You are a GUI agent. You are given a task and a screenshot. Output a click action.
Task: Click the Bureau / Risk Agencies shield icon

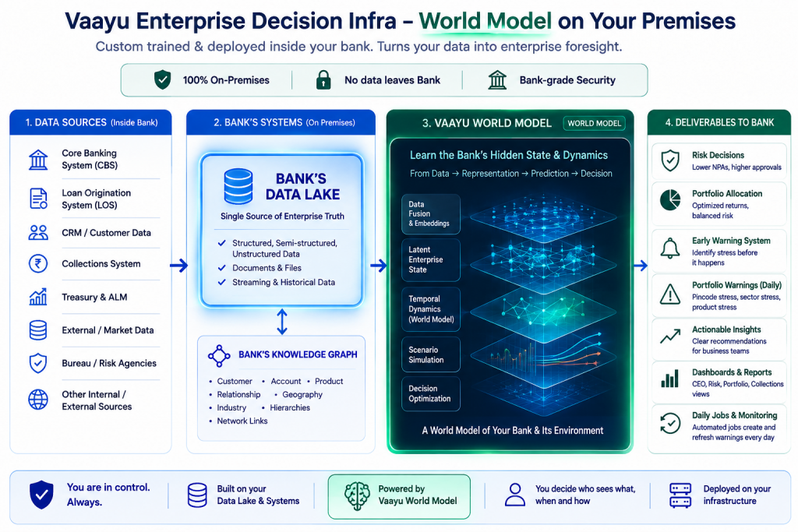click(38, 363)
